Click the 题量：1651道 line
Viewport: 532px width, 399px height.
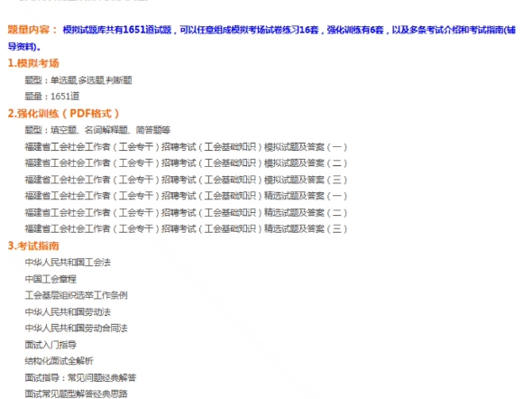[52, 97]
